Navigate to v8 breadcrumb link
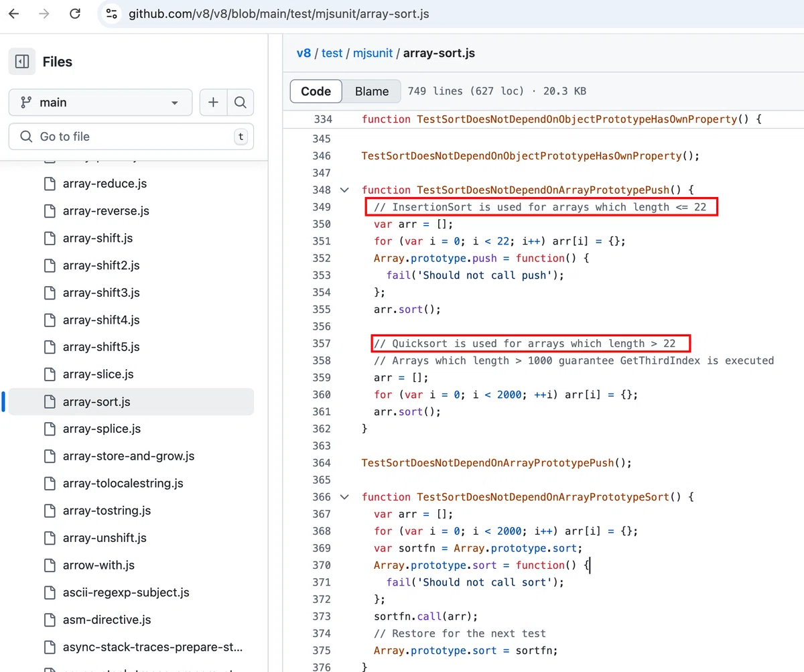804x672 pixels. pos(304,53)
